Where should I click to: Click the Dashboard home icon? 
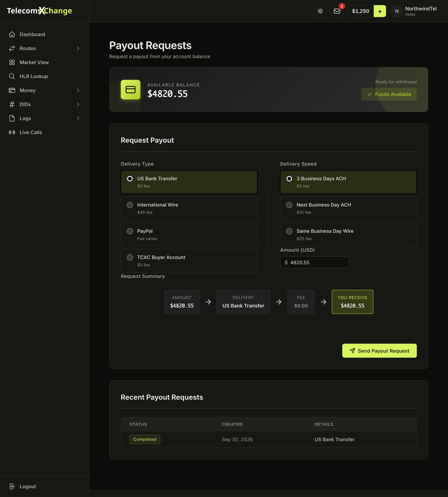click(12, 34)
